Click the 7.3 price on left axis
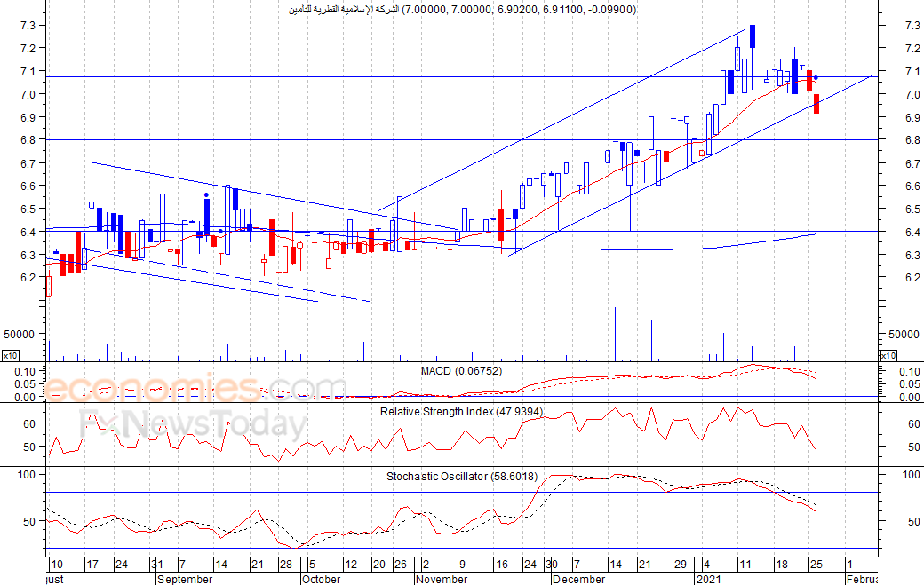The width and height of the screenshot is (924, 585). click(28, 26)
